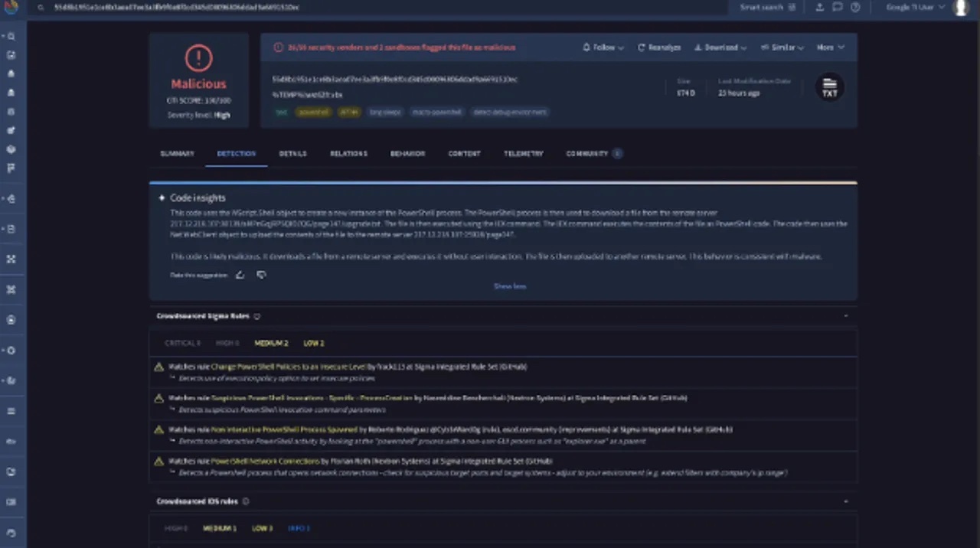Switch to the Summary tab
Viewport: 980px width, 548px height.
click(x=177, y=154)
